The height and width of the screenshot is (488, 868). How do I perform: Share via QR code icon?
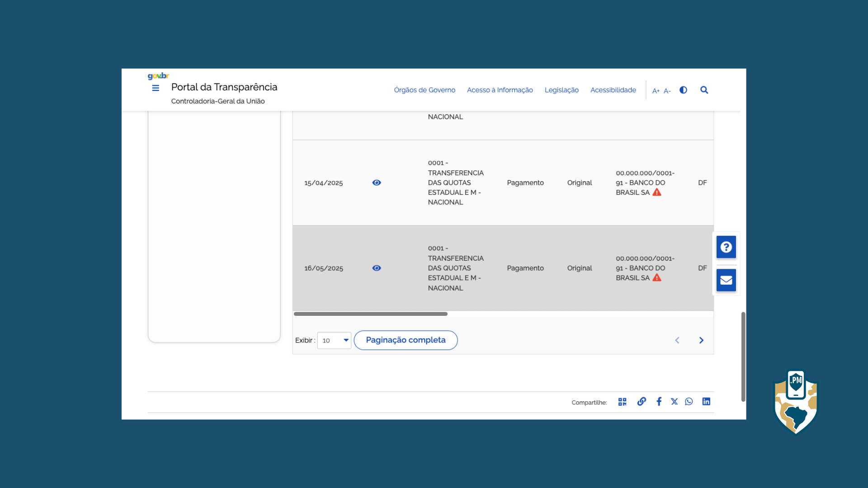coord(622,402)
